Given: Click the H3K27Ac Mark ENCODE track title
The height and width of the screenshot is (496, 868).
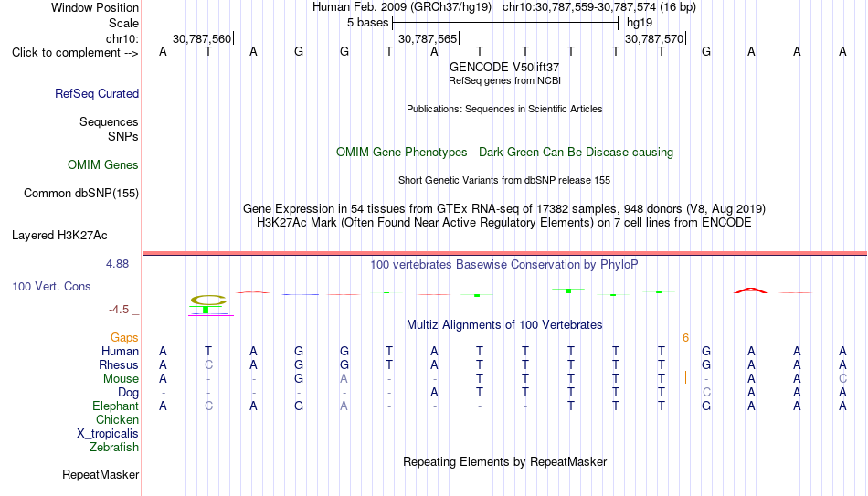Looking at the screenshot, I should pyautogui.click(x=504, y=223).
